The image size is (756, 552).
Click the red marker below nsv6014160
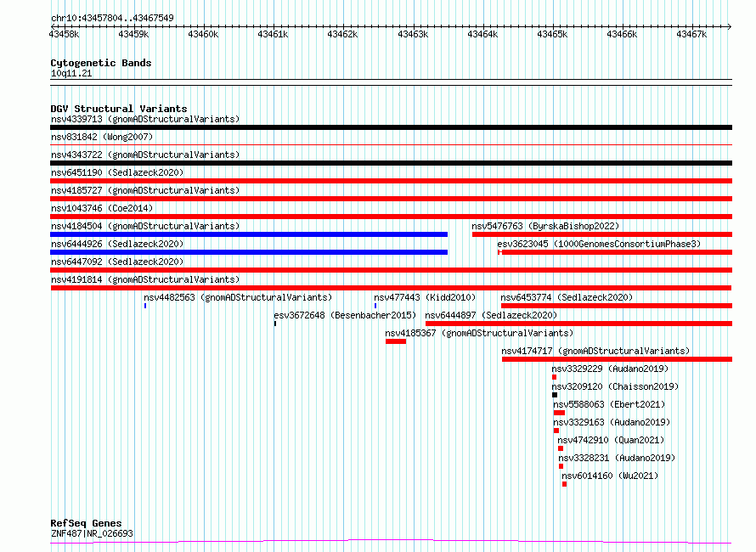pos(565,484)
